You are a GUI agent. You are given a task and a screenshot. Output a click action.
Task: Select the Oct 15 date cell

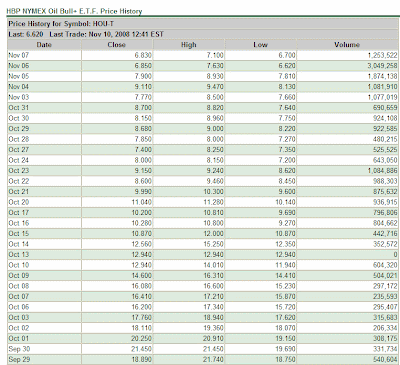(44, 234)
